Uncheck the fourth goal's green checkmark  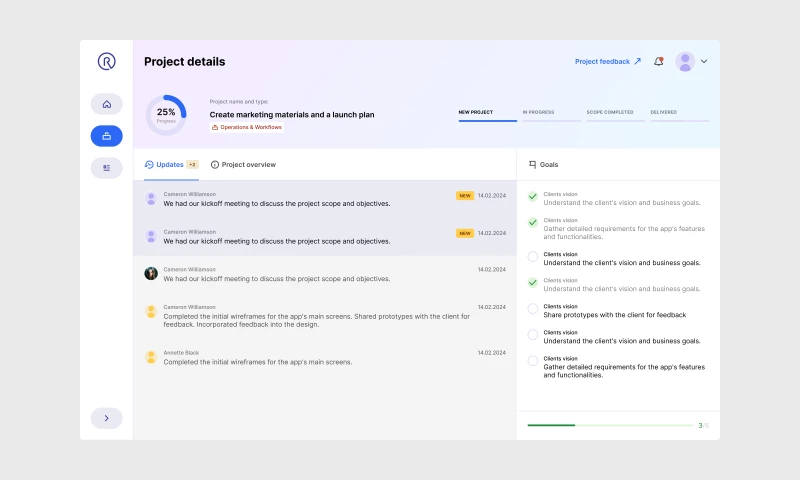(533, 283)
